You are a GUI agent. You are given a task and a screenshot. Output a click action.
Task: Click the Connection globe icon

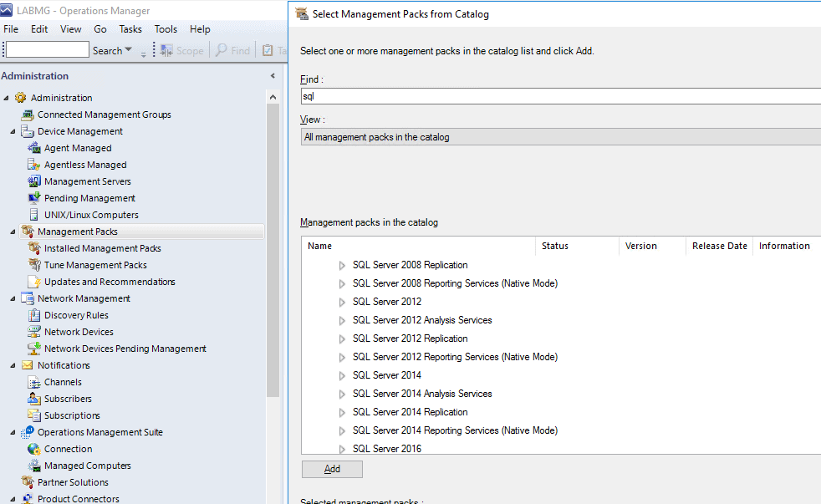pyautogui.click(x=34, y=449)
